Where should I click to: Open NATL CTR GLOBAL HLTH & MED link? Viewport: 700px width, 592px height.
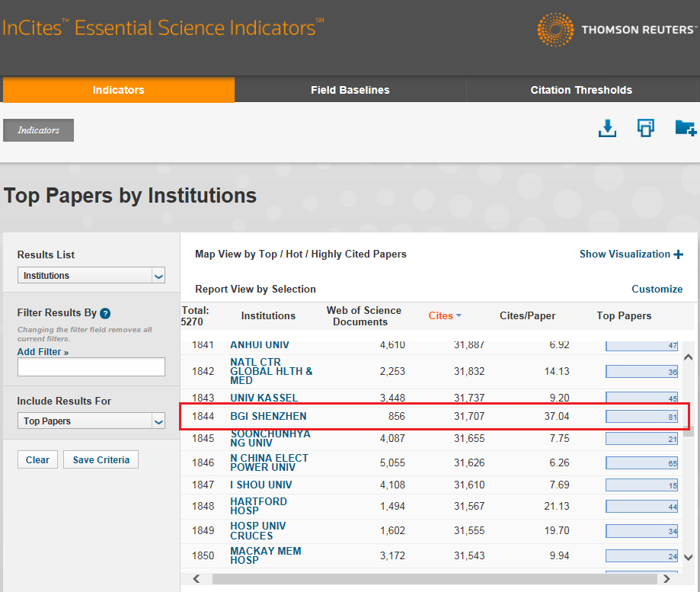271,371
